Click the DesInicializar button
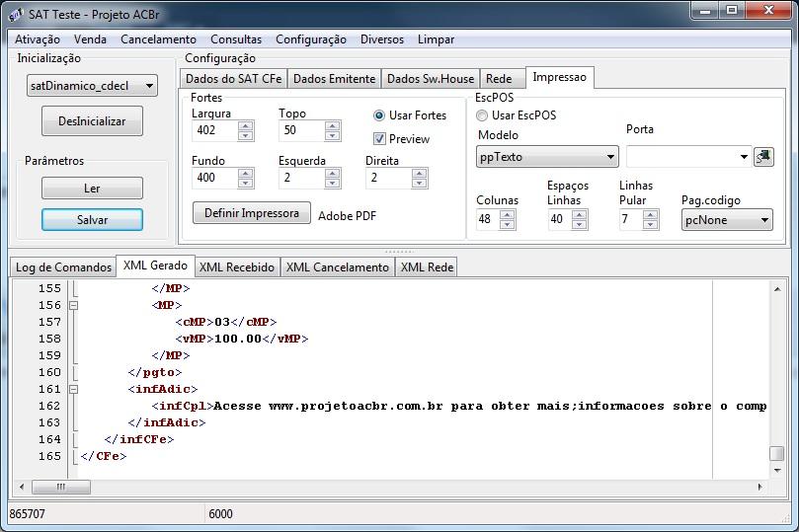 [92, 121]
